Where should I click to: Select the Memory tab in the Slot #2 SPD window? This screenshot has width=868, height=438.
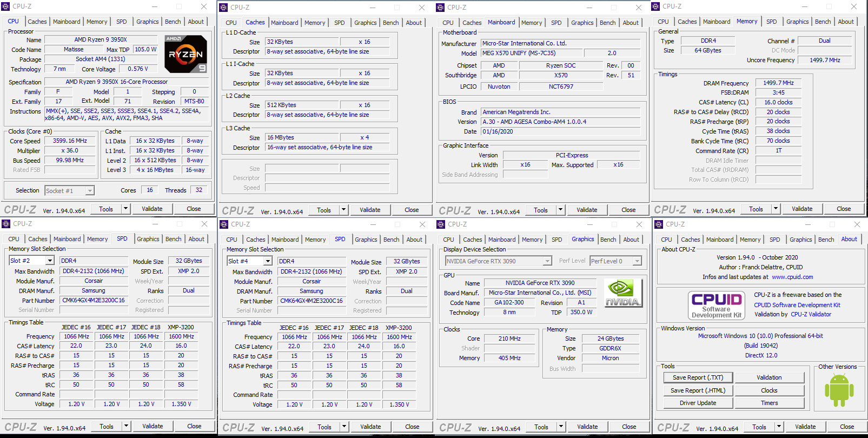coord(97,239)
